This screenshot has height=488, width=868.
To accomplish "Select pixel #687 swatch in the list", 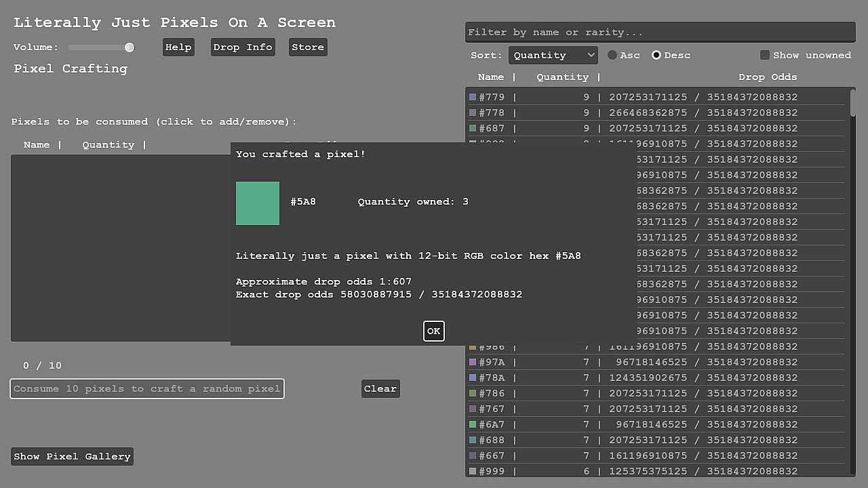I will click(x=473, y=128).
